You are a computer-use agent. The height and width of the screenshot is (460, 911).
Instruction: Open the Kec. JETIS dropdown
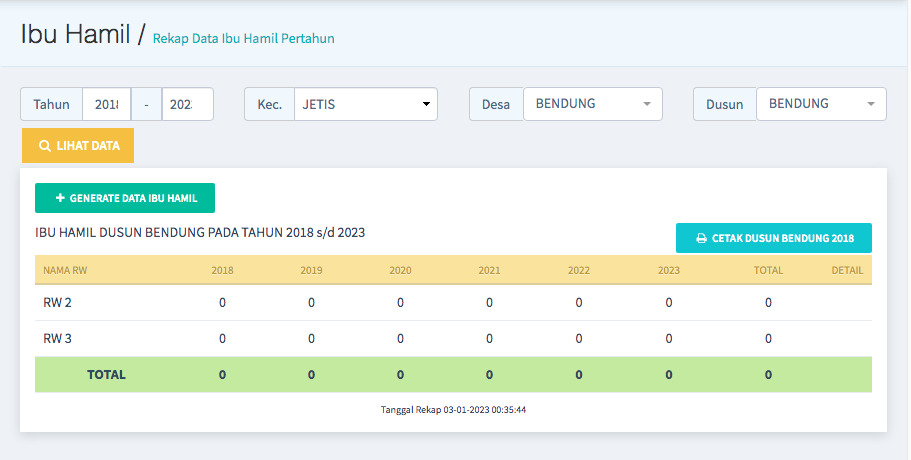(x=365, y=104)
